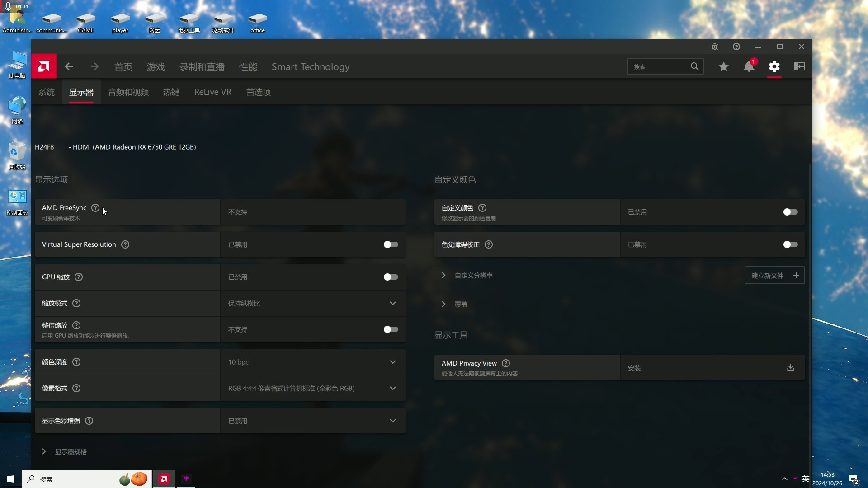
Task: Show help for 颜色深度
Action: tap(76, 362)
